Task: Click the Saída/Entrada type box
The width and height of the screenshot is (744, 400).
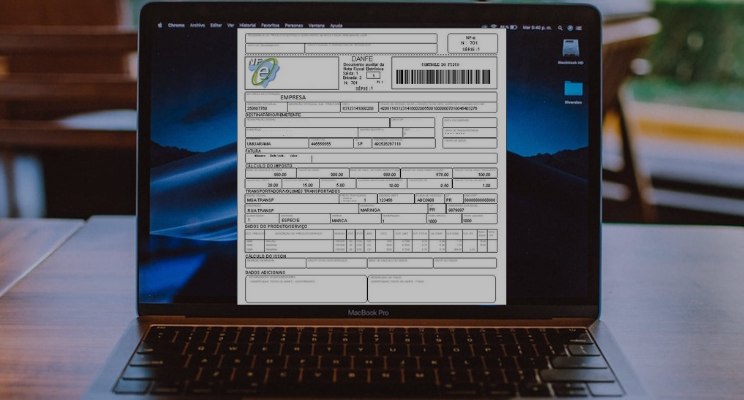Action: [x=373, y=75]
